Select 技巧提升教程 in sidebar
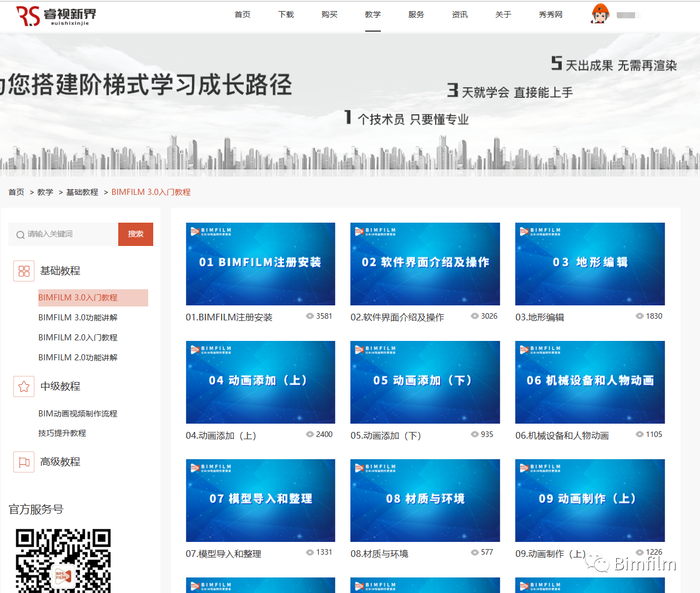This screenshot has width=700, height=593. [x=62, y=433]
